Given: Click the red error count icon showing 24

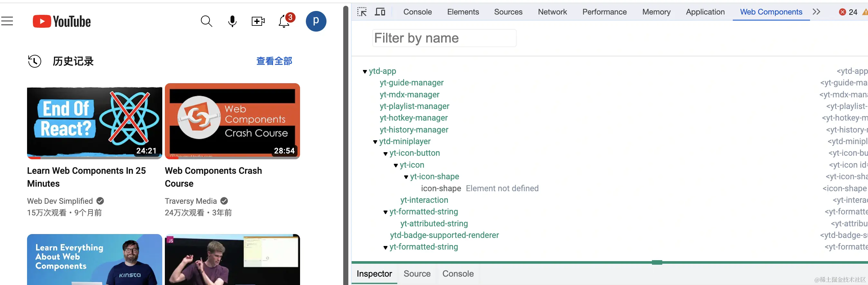Looking at the screenshot, I should click(x=842, y=12).
